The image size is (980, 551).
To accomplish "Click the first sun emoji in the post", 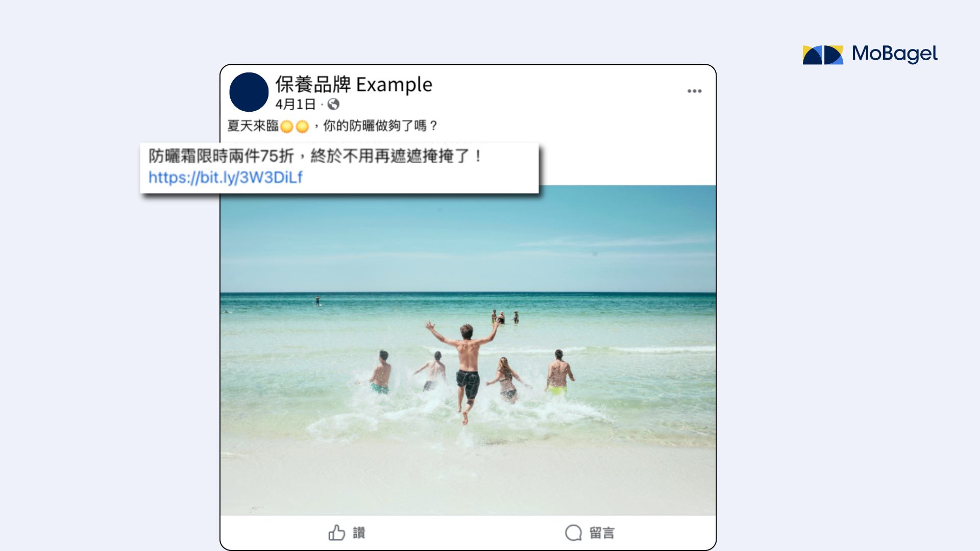I will (287, 126).
